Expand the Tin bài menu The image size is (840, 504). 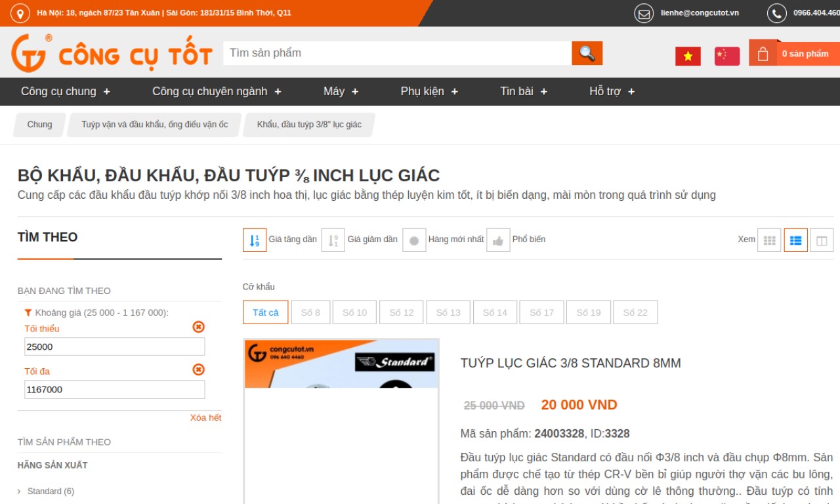click(x=524, y=91)
